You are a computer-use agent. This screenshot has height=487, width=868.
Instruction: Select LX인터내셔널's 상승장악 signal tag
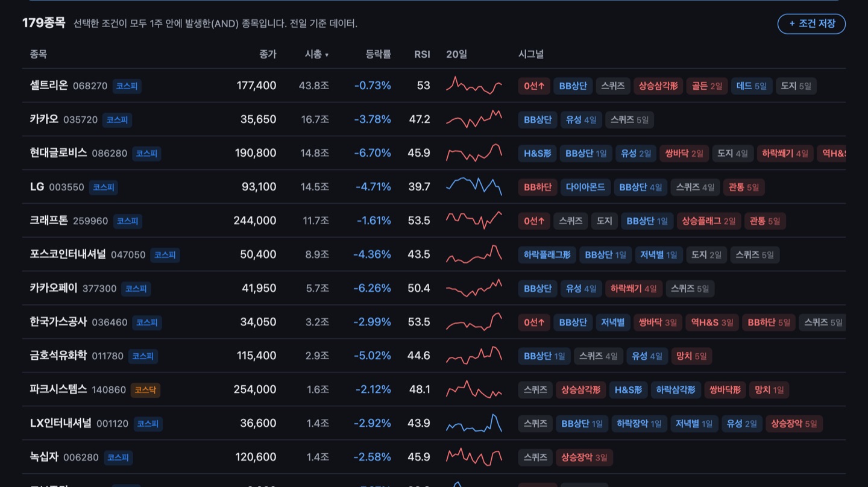click(794, 424)
